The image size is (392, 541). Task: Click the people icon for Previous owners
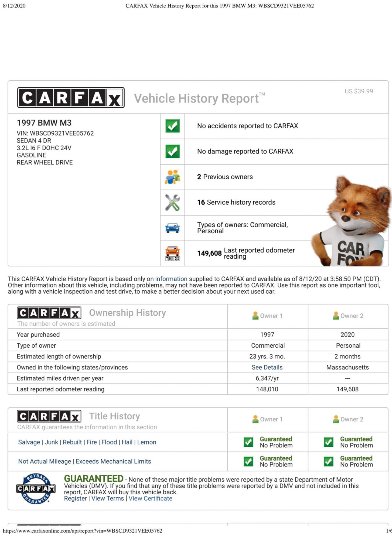click(172, 177)
